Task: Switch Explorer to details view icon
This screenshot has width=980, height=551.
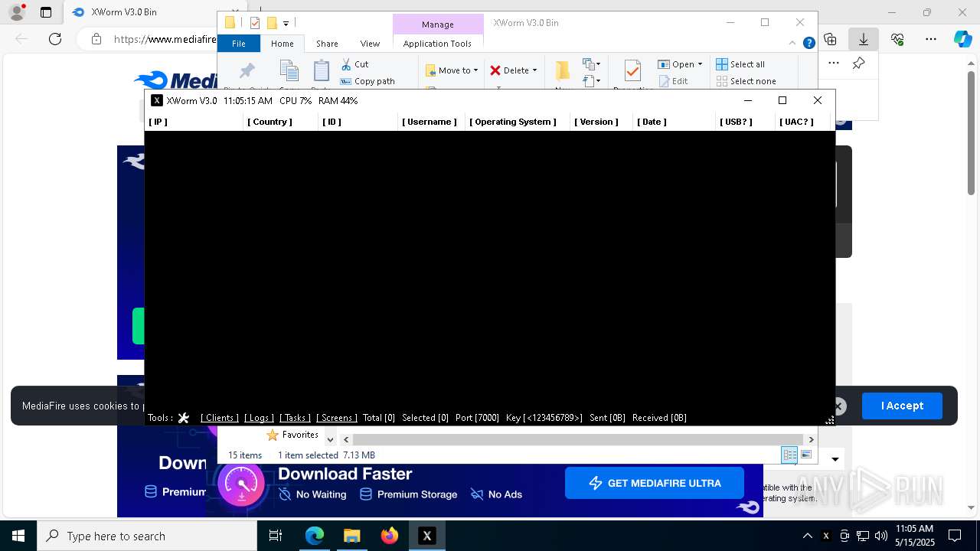Action: tap(789, 455)
